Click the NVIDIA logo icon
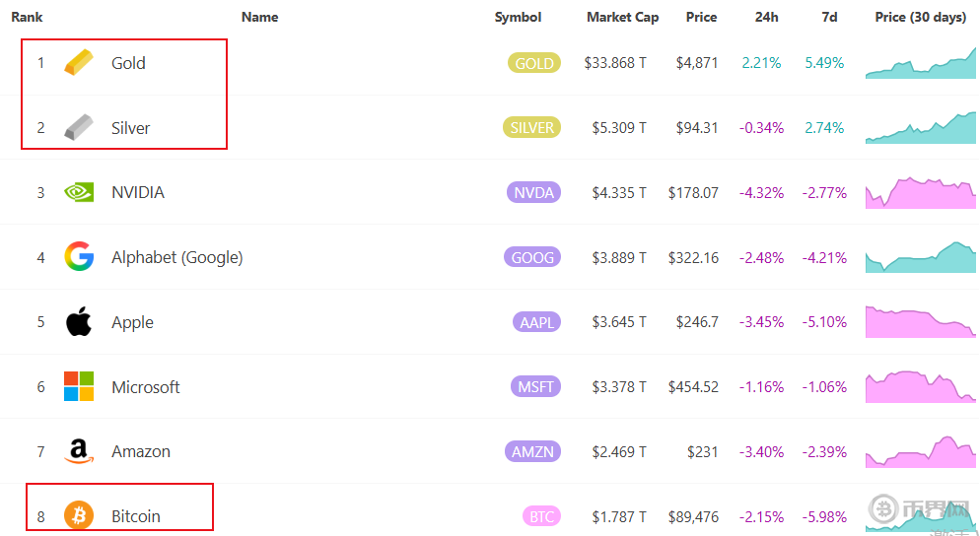This screenshot has height=536, width=980. 79,192
